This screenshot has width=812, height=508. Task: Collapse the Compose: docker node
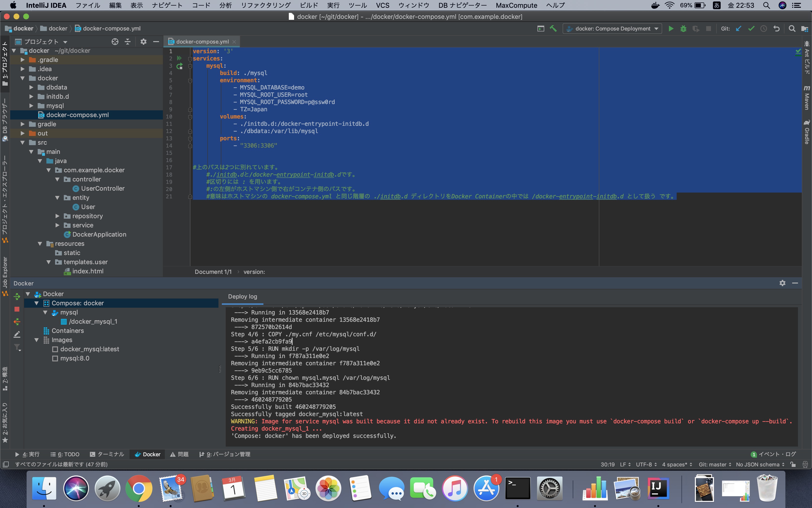click(x=36, y=303)
